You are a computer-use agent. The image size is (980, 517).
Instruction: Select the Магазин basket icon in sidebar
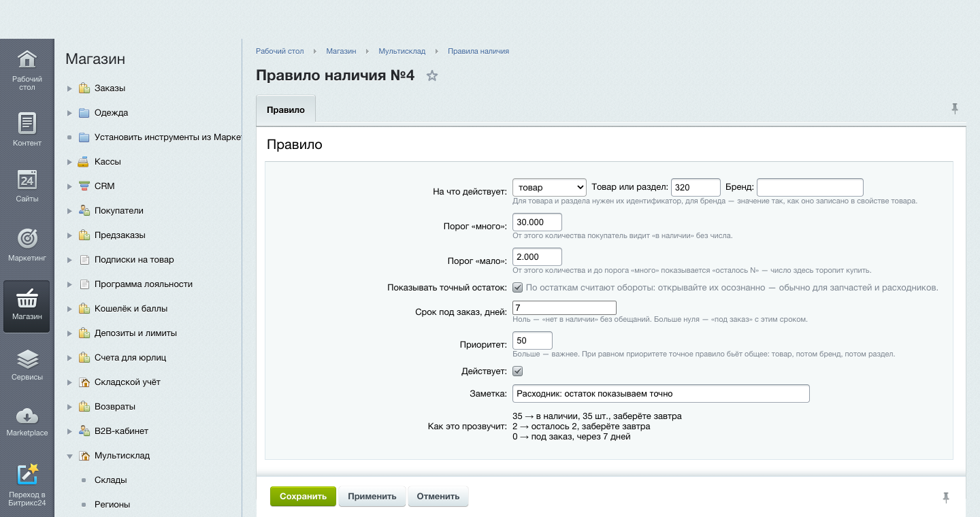tap(27, 297)
